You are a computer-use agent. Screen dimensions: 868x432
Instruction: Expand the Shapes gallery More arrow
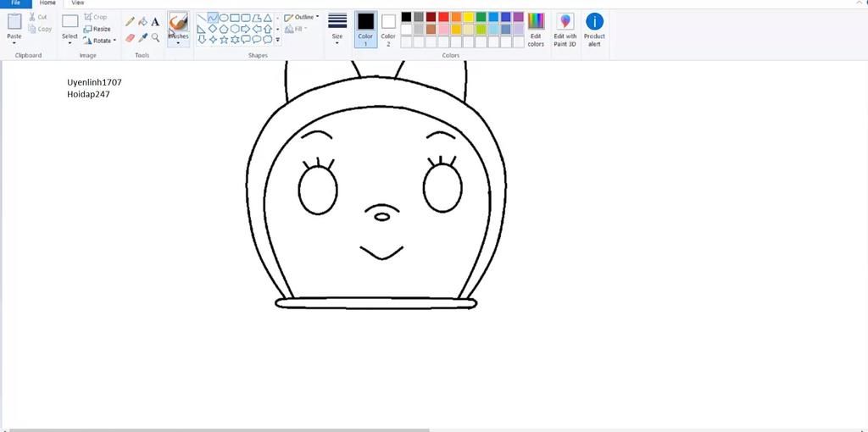click(278, 40)
